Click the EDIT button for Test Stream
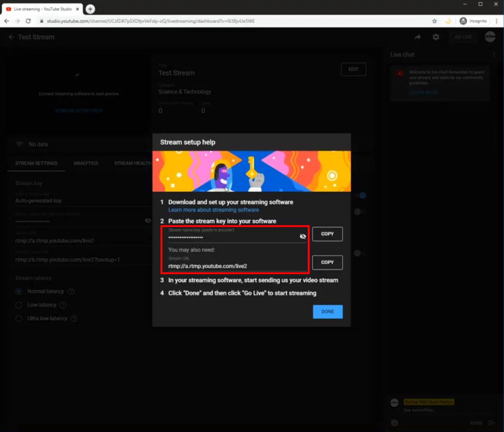This screenshot has width=504, height=432. pos(353,69)
